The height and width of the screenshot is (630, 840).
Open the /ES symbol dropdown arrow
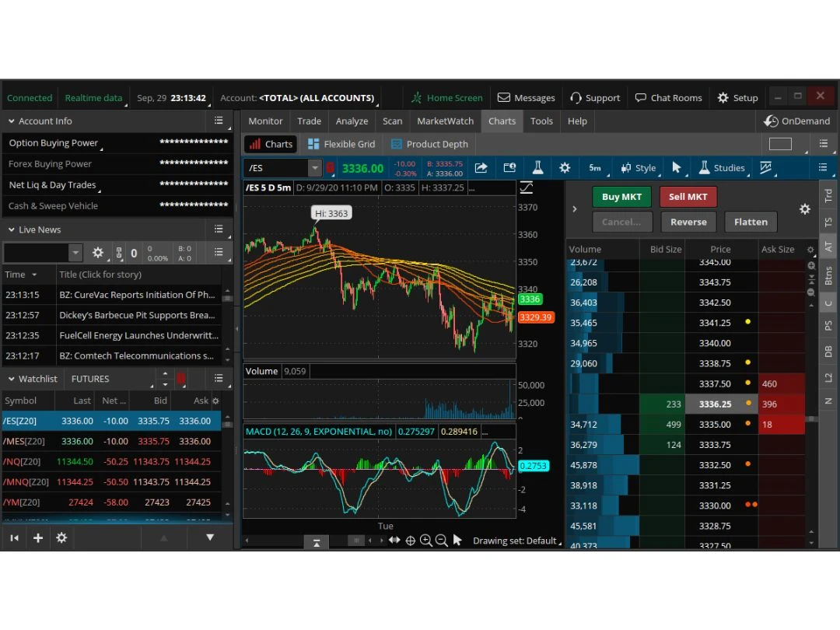pyautogui.click(x=314, y=168)
